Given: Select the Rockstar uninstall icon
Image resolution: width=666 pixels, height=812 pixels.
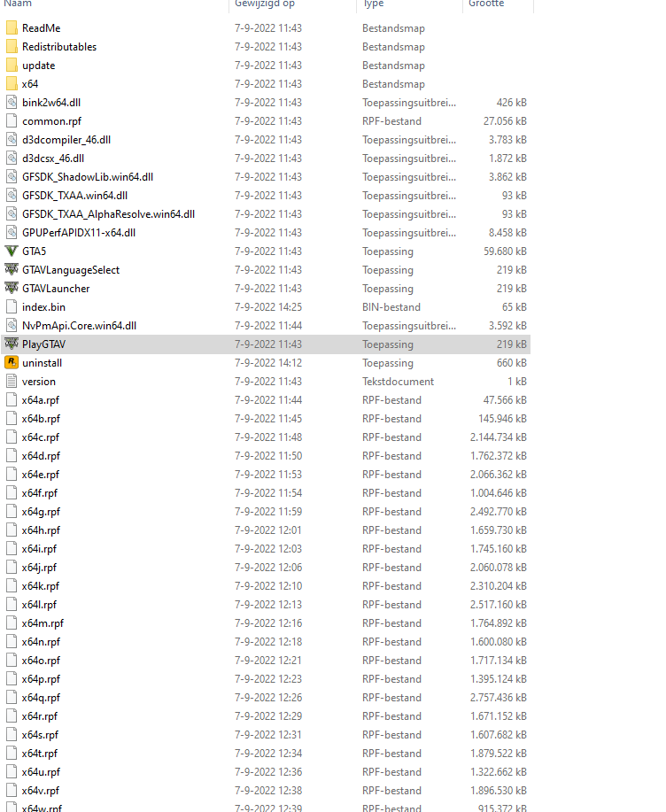Looking at the screenshot, I should (x=12, y=363).
